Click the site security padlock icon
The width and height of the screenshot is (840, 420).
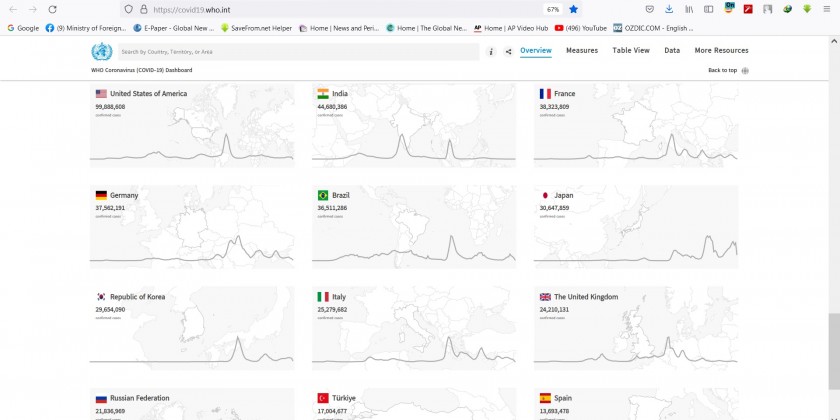(x=143, y=9)
